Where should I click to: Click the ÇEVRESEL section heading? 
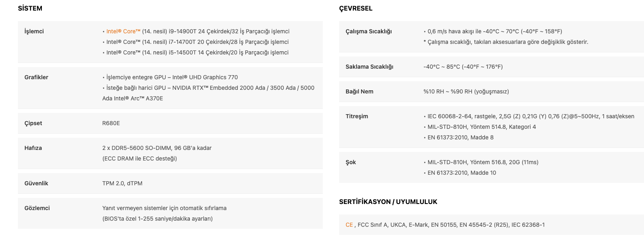pyautogui.click(x=356, y=8)
